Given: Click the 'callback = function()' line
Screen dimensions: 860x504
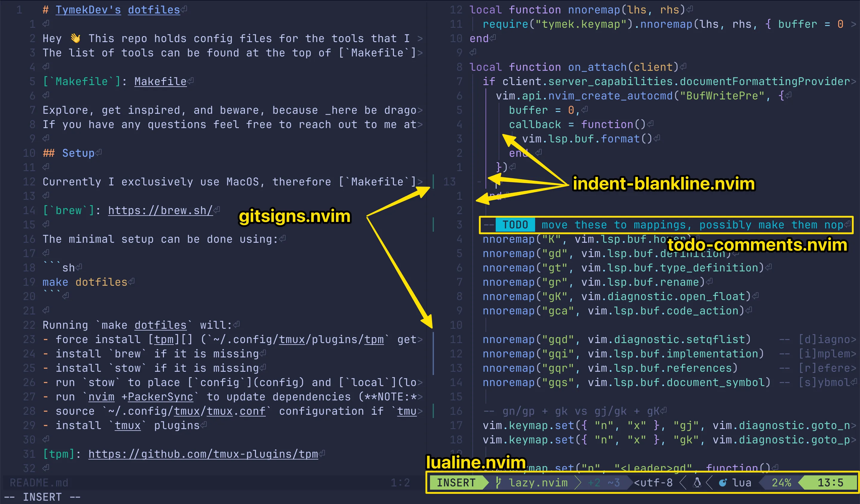Looking at the screenshot, I should tap(578, 124).
